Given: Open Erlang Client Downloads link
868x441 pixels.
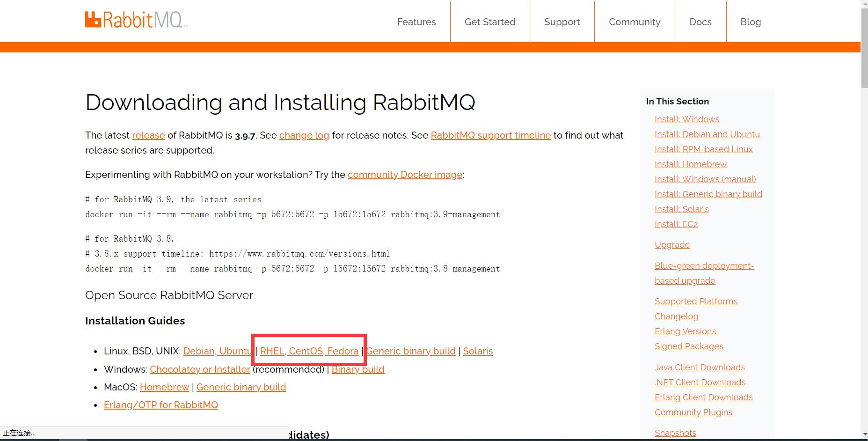Looking at the screenshot, I should [703, 397].
